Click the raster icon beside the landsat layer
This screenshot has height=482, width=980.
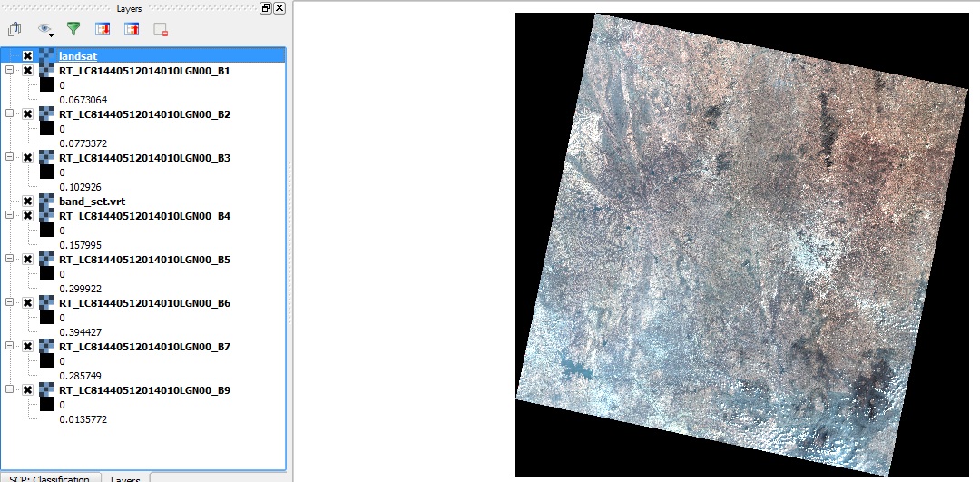(45, 56)
